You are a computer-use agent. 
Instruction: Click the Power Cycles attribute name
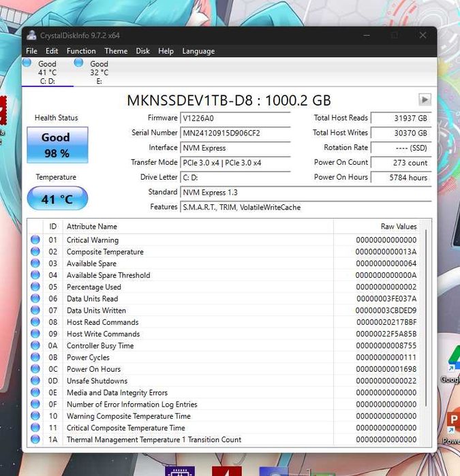(88, 358)
